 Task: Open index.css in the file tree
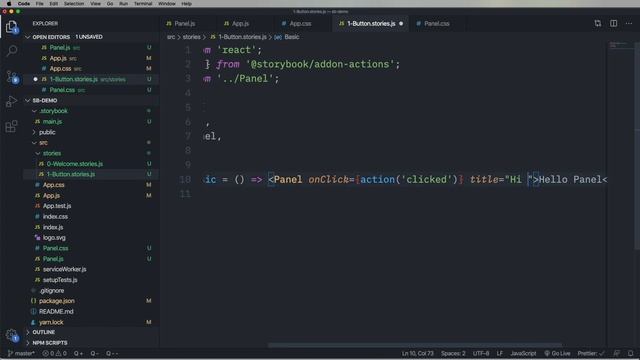point(55,217)
